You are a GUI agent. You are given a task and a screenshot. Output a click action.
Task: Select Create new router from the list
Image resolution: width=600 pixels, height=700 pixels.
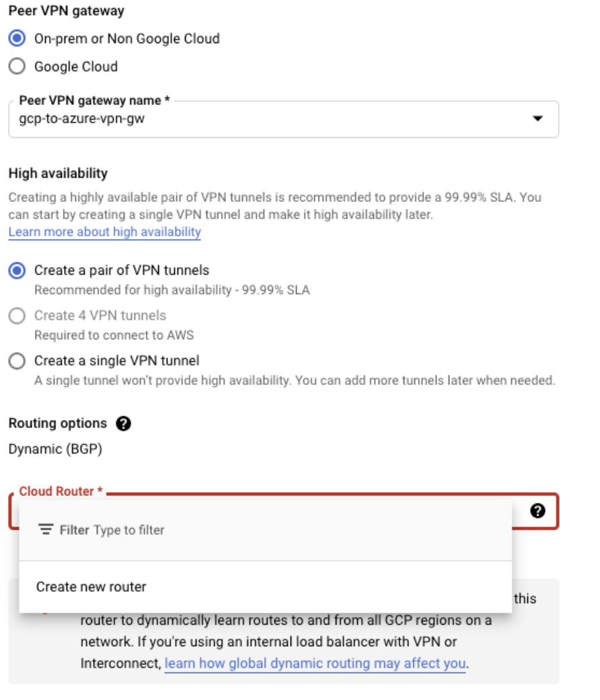pos(91,587)
